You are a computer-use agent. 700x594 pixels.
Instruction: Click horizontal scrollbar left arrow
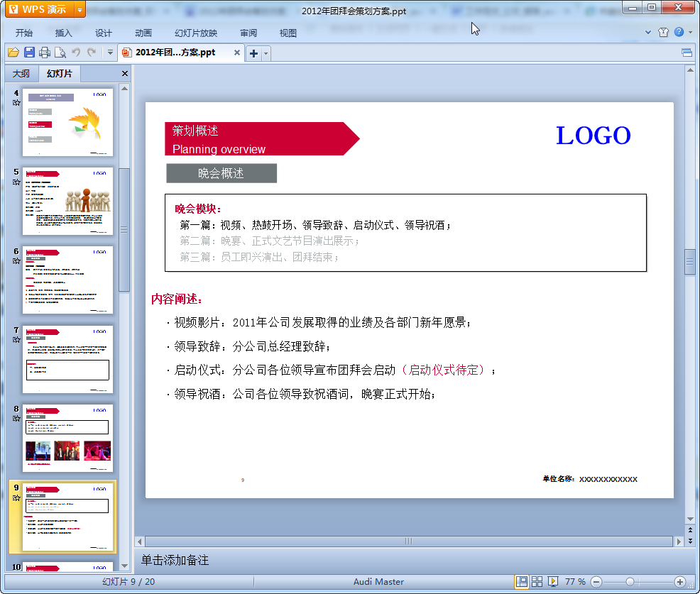(140, 541)
